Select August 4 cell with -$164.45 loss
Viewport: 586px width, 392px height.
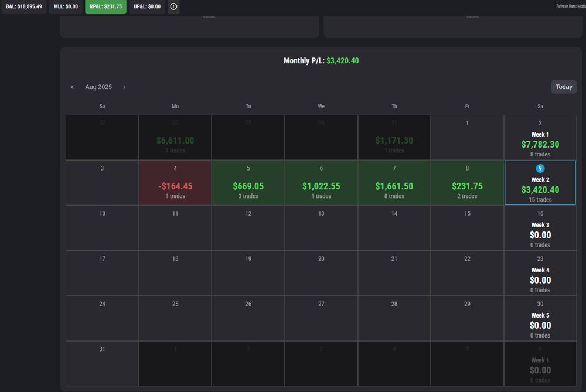tap(175, 183)
